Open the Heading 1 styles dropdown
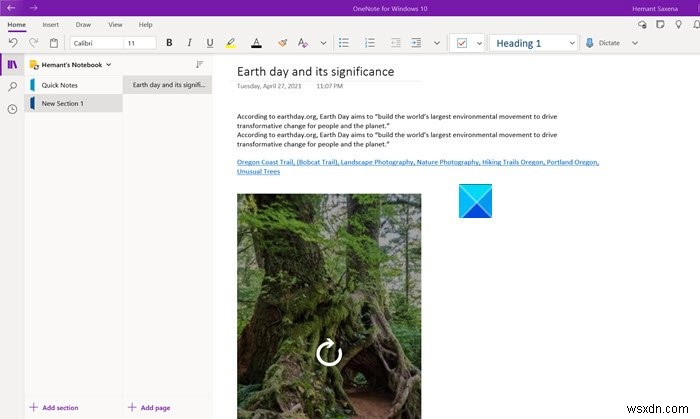The width and height of the screenshot is (700, 419). [534, 43]
